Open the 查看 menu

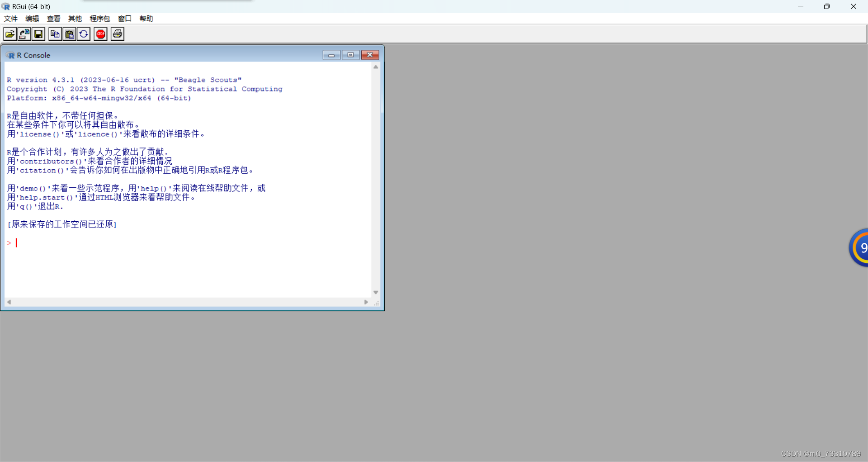click(x=53, y=19)
